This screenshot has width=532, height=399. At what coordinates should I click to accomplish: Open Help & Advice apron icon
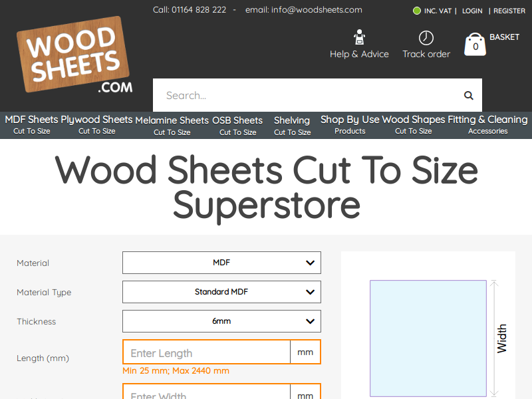359,37
